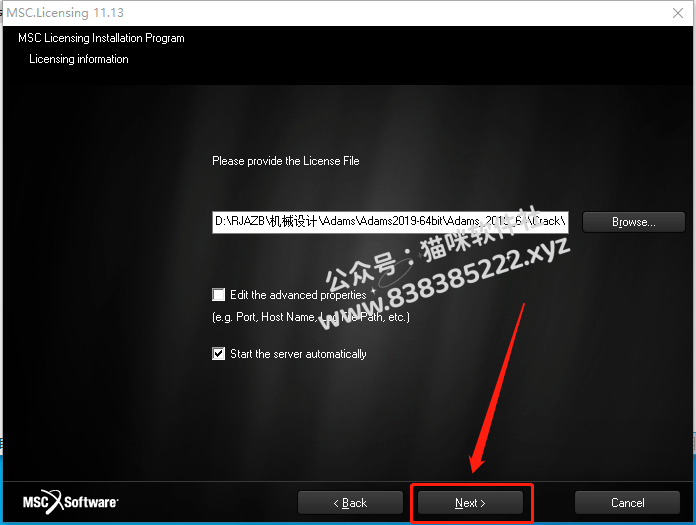This screenshot has width=696, height=525.
Task: Uncheck Start the server automatically
Action: point(218,354)
